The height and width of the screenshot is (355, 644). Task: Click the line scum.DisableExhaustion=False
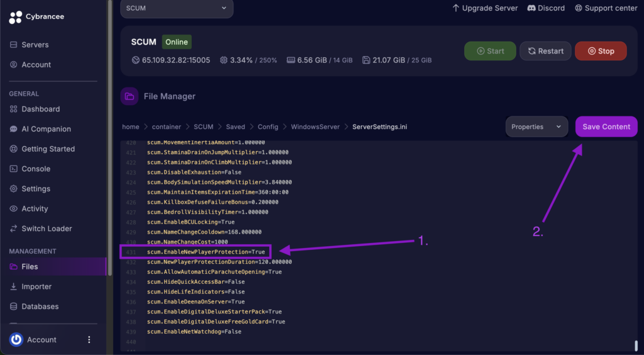pyautogui.click(x=194, y=172)
